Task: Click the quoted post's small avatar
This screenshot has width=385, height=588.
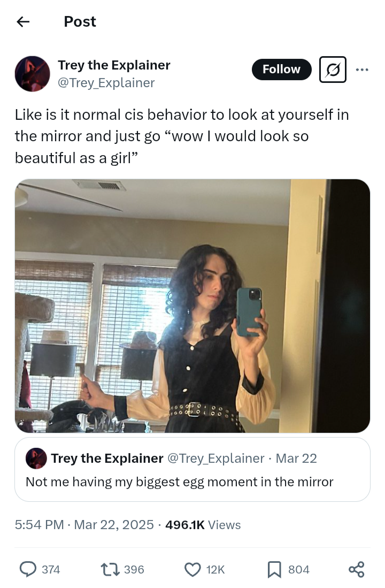Action: coord(36,459)
